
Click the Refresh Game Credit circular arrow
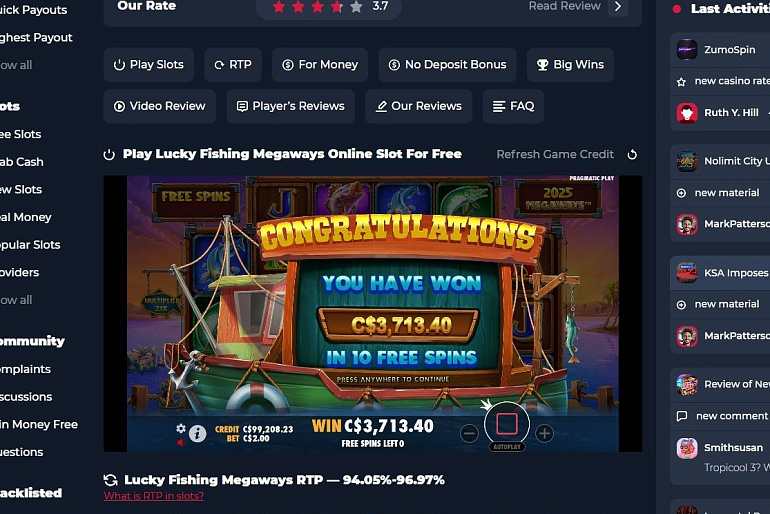pyautogui.click(x=632, y=155)
